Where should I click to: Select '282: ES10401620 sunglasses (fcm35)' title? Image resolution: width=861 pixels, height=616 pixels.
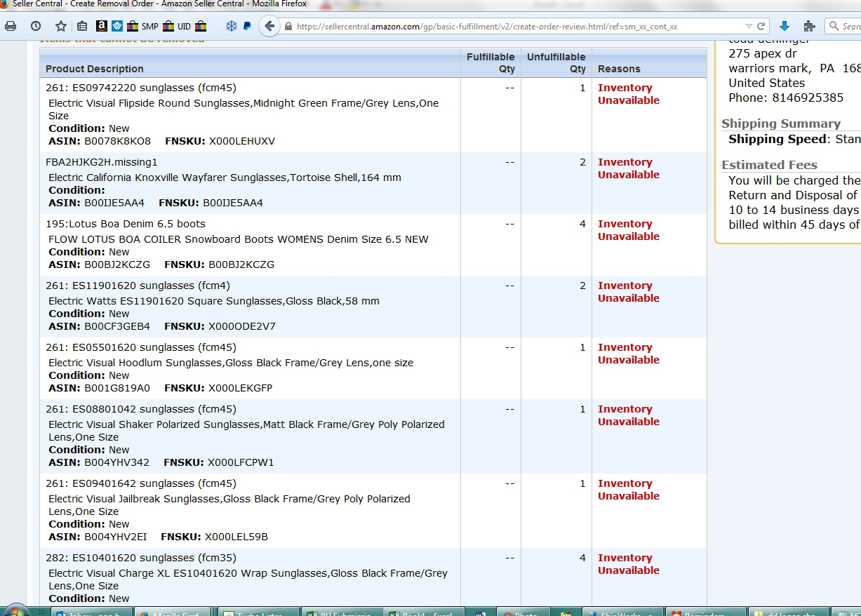coord(141,558)
